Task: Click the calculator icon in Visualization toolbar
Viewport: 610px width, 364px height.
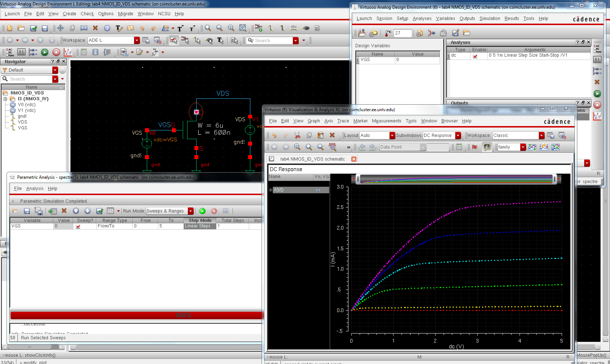Action: pyautogui.click(x=459, y=147)
